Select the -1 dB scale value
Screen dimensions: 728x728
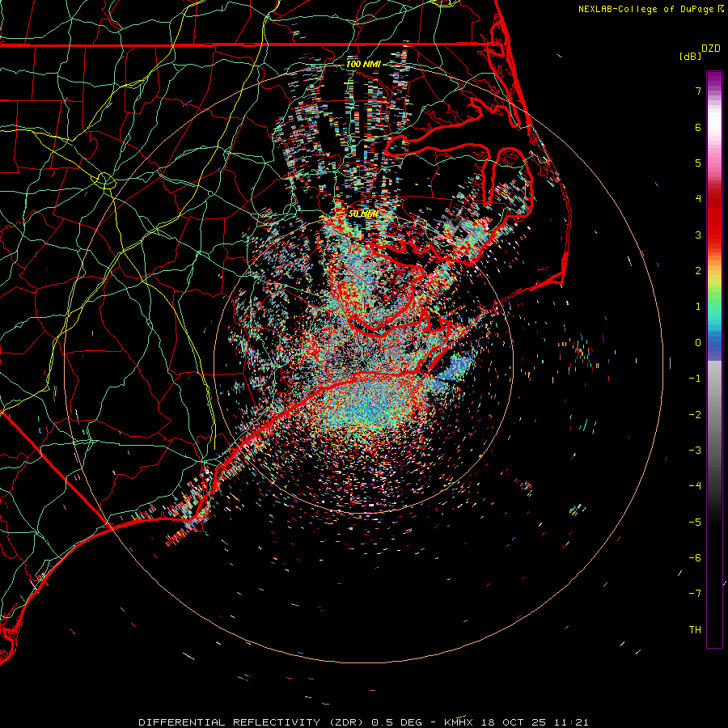coord(695,379)
